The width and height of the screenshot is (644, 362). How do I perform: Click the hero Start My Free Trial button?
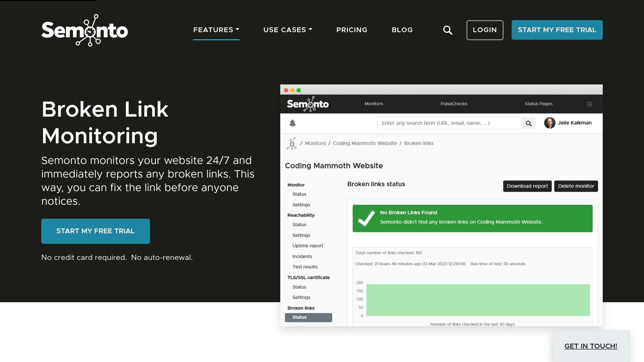[x=96, y=231]
